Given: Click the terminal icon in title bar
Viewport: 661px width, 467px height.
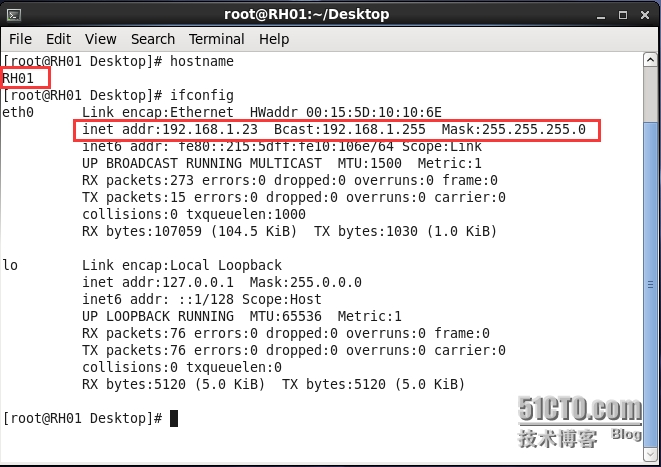Looking at the screenshot, I should tap(14, 16).
